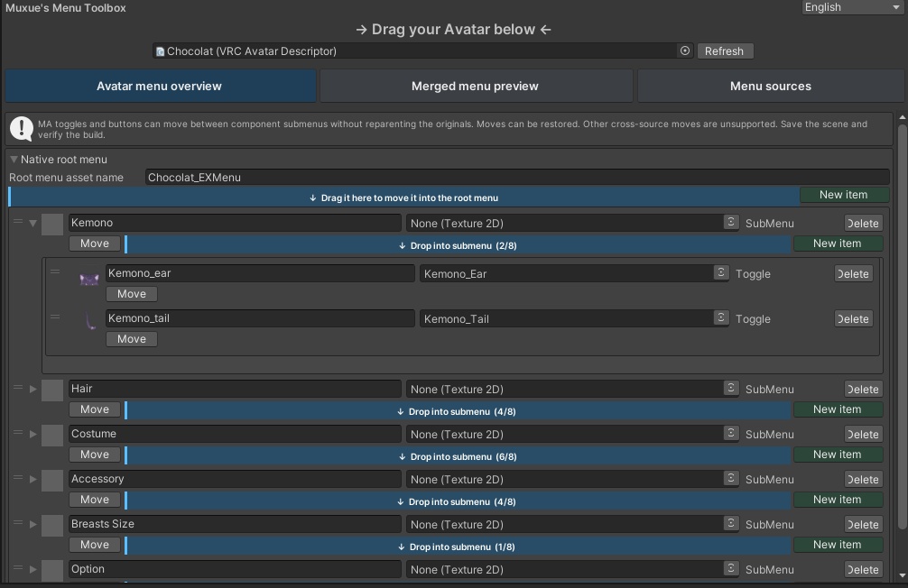
Task: Add a New item to the Costume submenu
Action: (838, 455)
